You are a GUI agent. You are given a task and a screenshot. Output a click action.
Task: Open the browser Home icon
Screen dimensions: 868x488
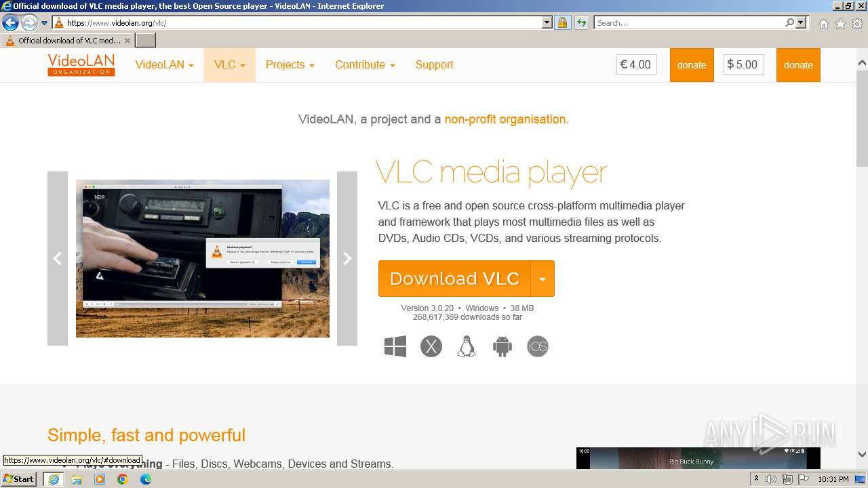click(x=823, y=24)
